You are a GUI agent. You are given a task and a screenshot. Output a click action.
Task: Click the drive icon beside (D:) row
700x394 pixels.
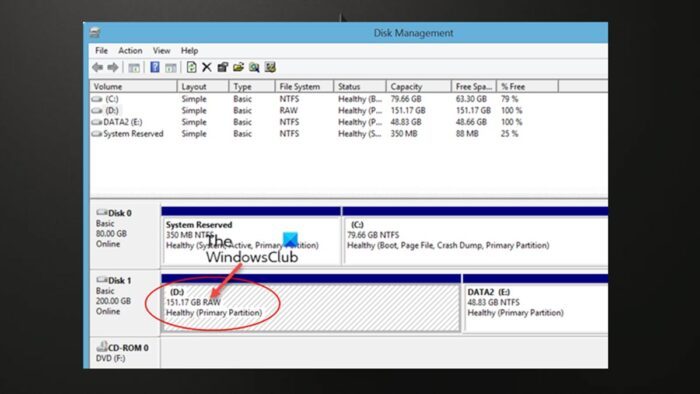click(97, 111)
